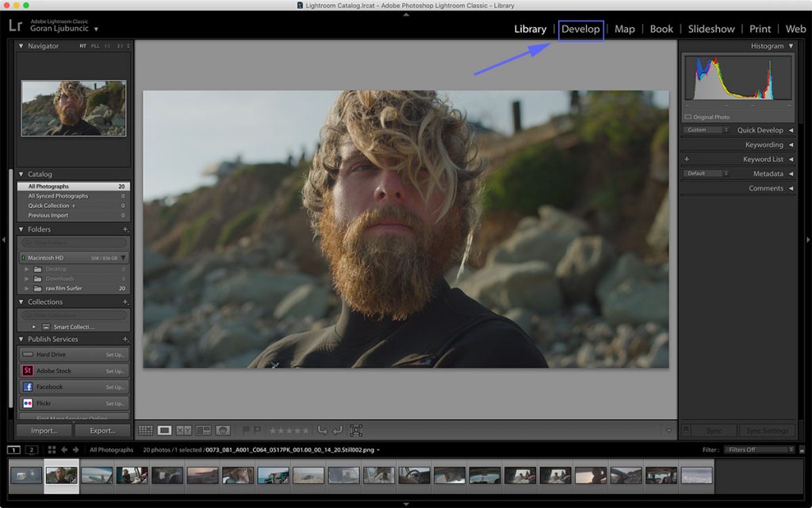Image resolution: width=812 pixels, height=508 pixels.
Task: Click the Import button
Action: (x=44, y=429)
